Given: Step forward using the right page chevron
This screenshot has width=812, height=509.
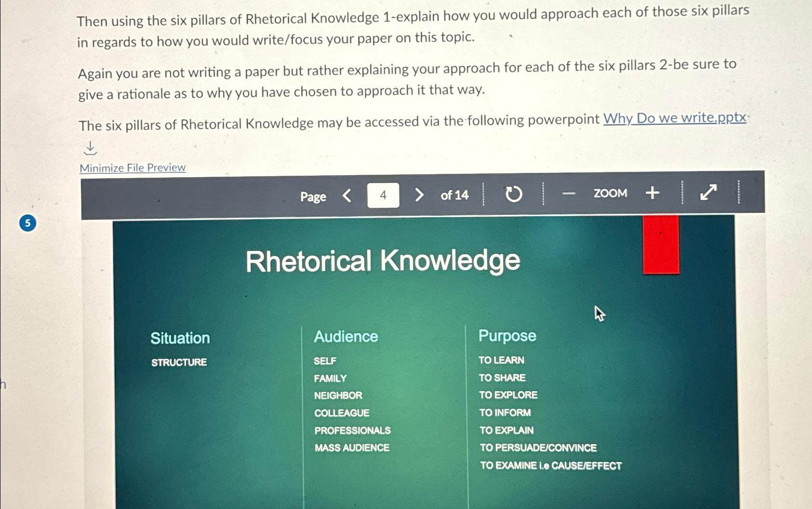Looking at the screenshot, I should (x=419, y=195).
